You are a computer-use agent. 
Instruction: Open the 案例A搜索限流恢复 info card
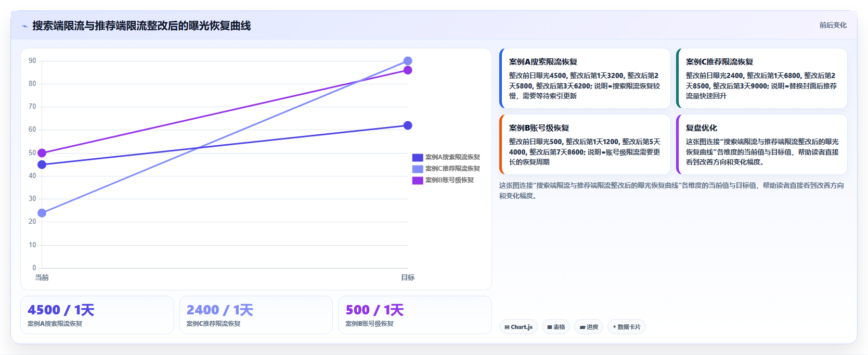pos(585,78)
